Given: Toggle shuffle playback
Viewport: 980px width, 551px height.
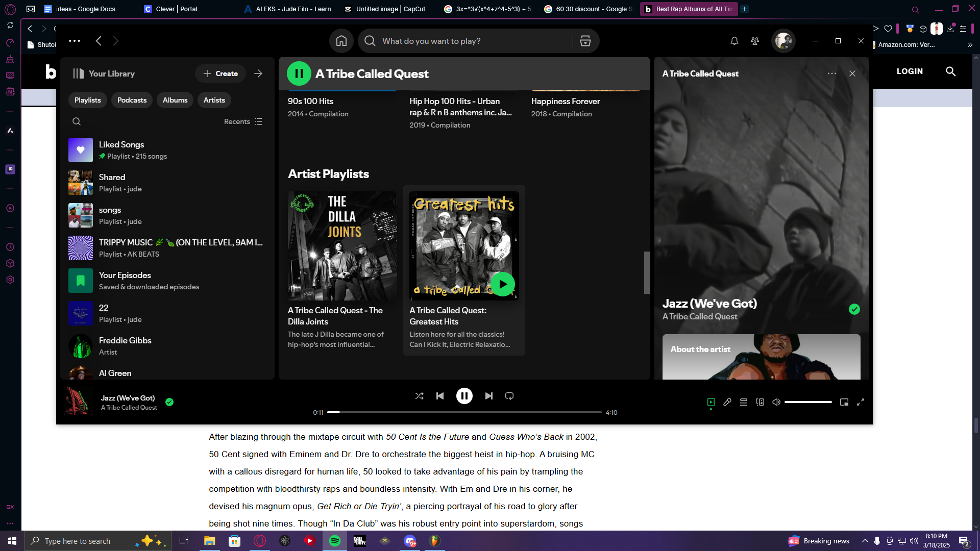Looking at the screenshot, I should click(420, 396).
